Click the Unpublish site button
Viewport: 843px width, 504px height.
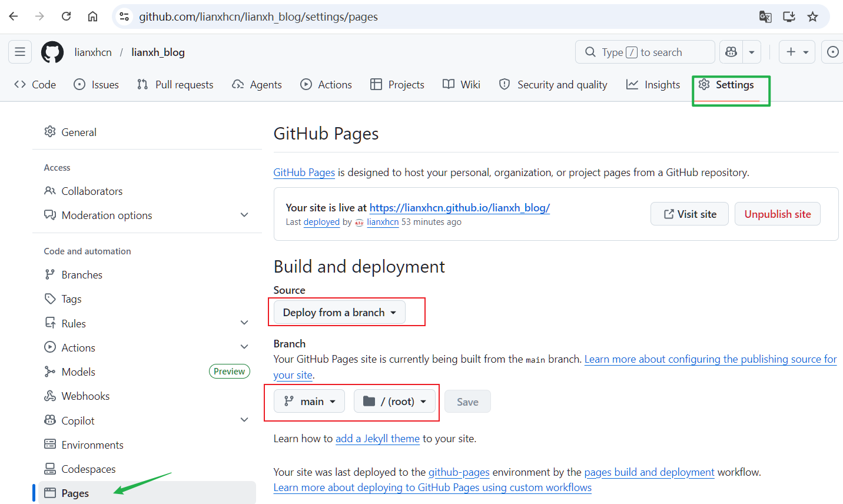(x=778, y=214)
